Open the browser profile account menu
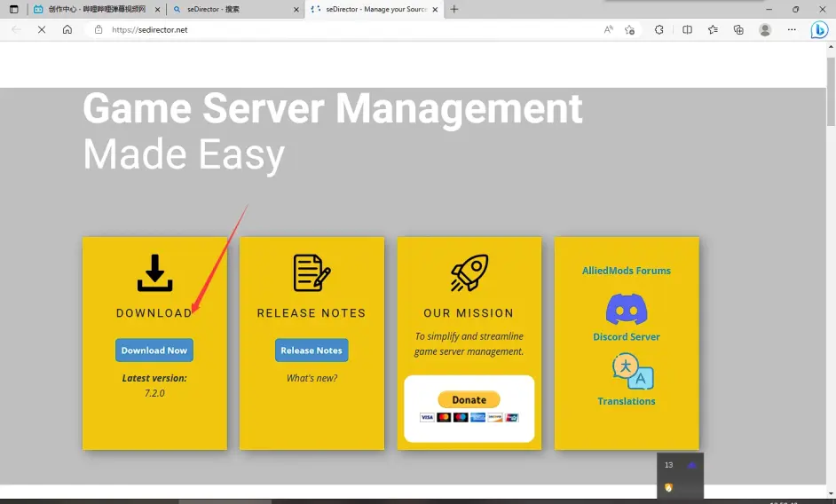 coord(765,29)
